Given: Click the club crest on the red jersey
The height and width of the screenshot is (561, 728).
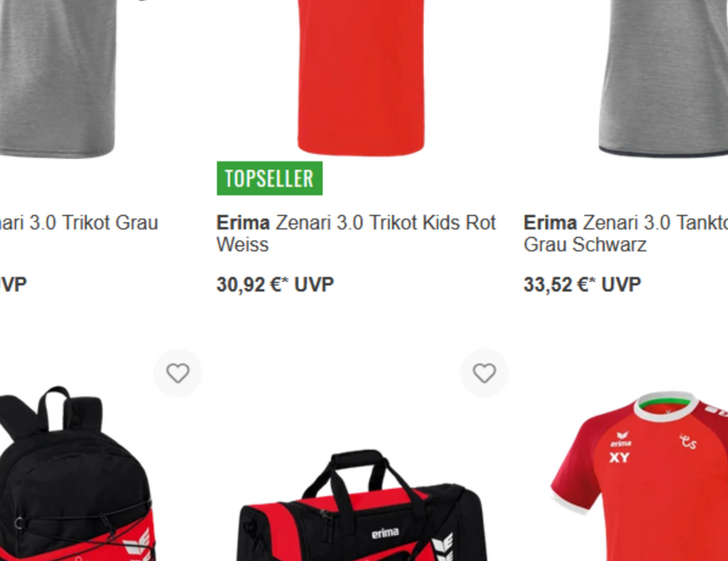Looking at the screenshot, I should pyautogui.click(x=688, y=441).
